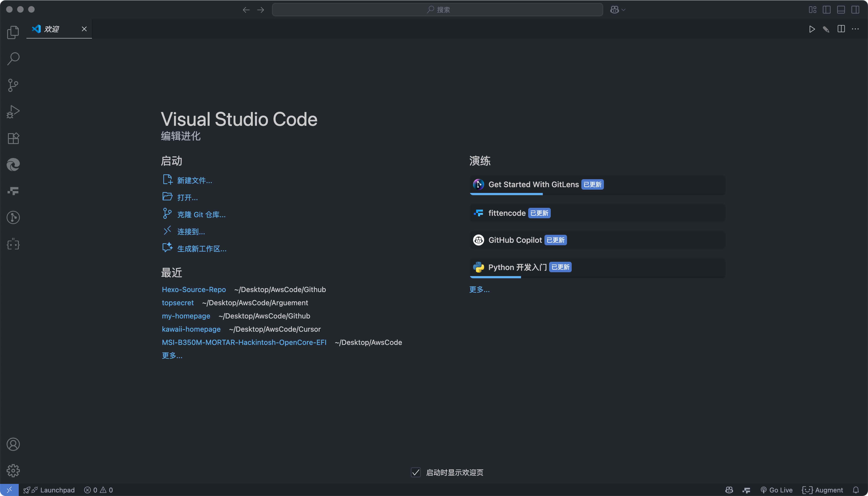Open the Extensions view

(13, 138)
